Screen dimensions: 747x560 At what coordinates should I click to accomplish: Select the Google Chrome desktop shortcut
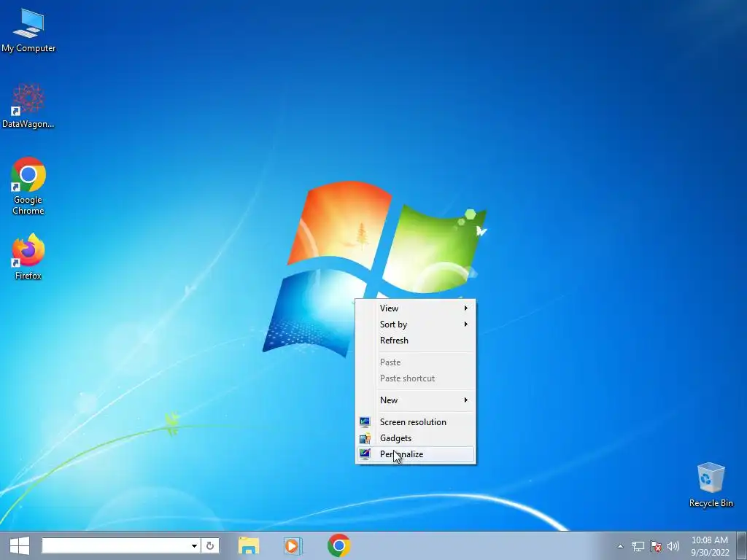click(28, 186)
